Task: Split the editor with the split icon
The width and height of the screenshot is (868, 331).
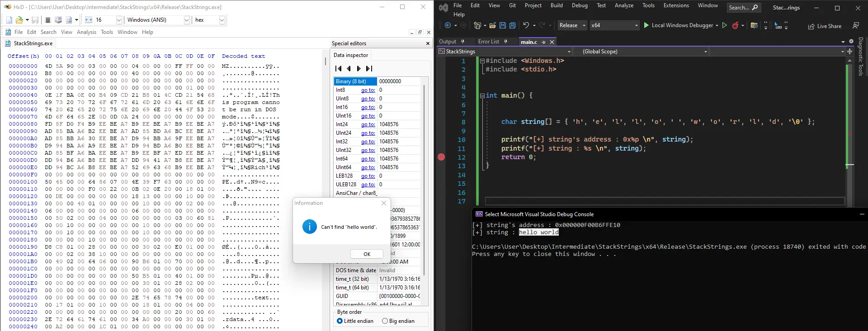Action: tap(850, 52)
